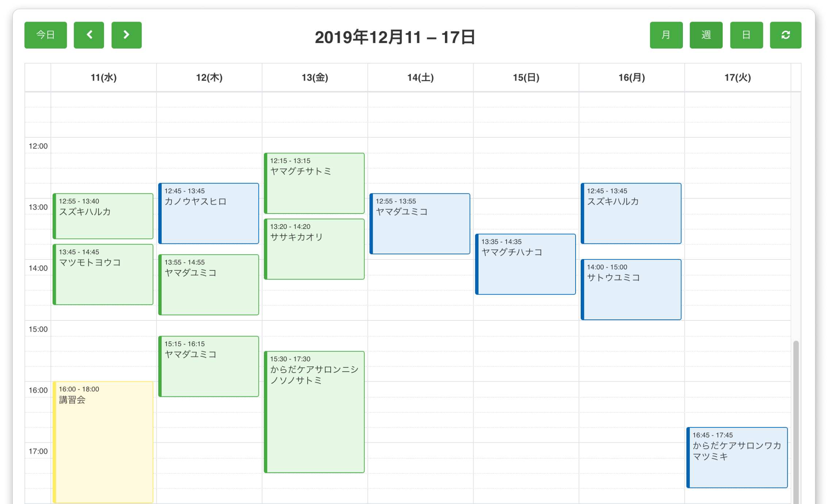The width and height of the screenshot is (834, 504).
Task: Go to next week with right arrow
Action: coord(126,35)
